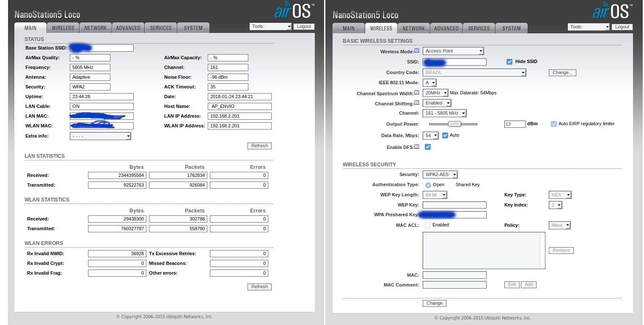Viewport: 644px width, 325px height.
Task: Click the Remove button beside the MAC list
Action: click(561, 251)
